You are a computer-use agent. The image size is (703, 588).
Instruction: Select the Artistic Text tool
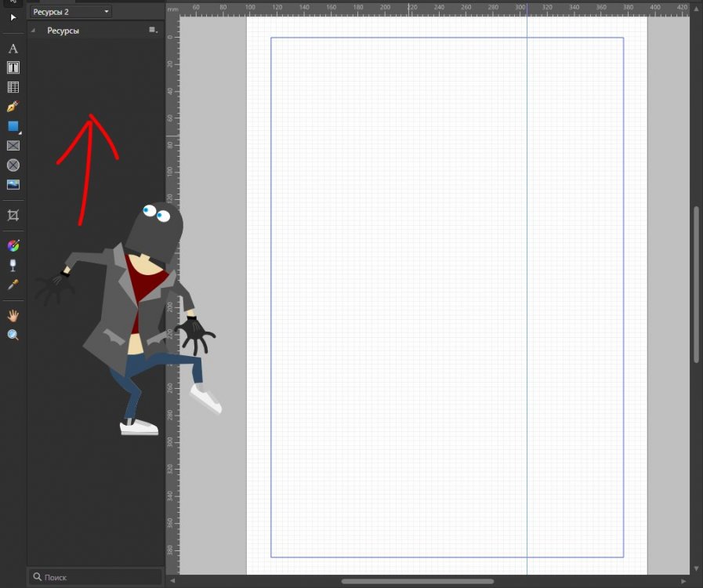pyautogui.click(x=13, y=49)
